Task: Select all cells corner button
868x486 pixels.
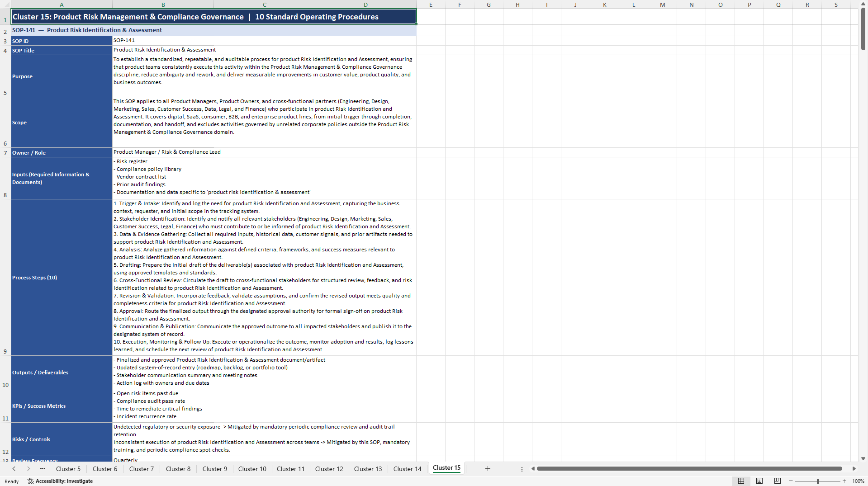Action: 5,5
